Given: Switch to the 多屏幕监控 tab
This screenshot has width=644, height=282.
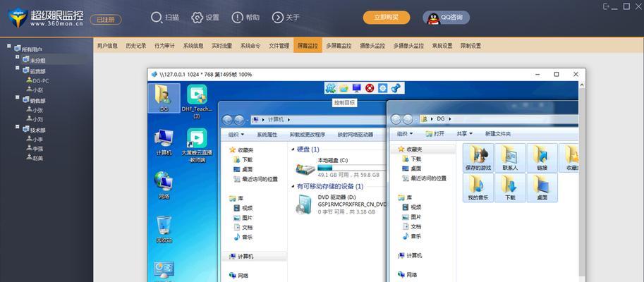Looking at the screenshot, I should (x=339, y=46).
